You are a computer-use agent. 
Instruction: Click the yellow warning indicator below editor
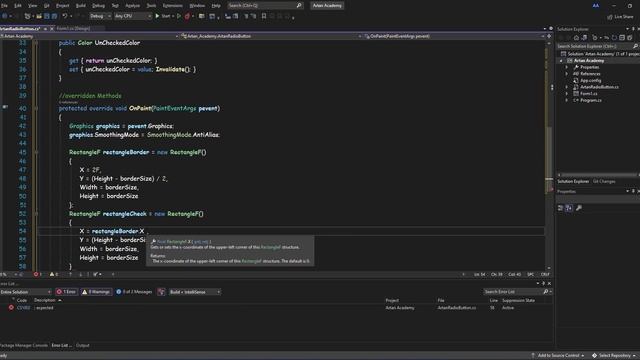click(x=53, y=274)
